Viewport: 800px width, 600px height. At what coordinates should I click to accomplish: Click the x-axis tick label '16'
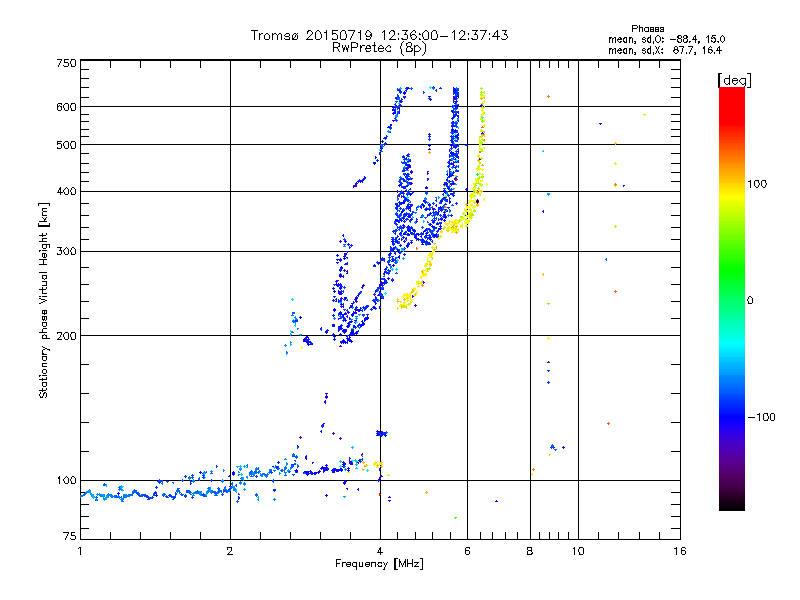[x=680, y=551]
